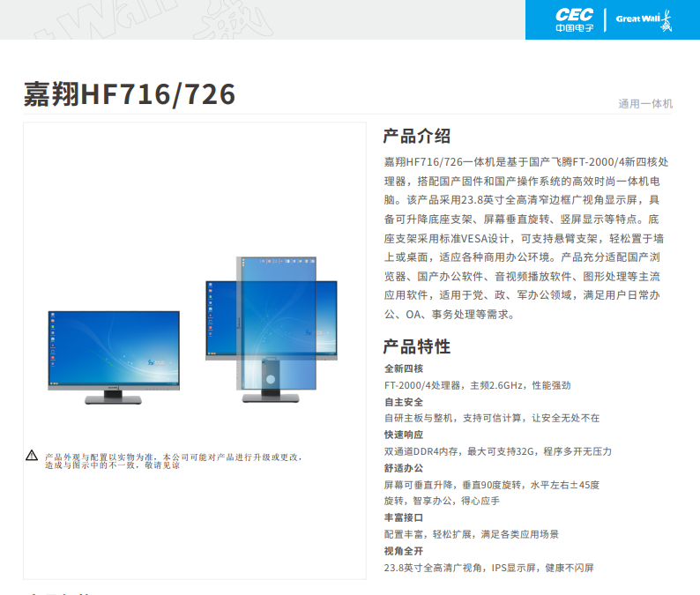Image resolution: width=700 pixels, height=595 pixels.
Task: Click the feature title 丰富接口
Action: coord(404,517)
